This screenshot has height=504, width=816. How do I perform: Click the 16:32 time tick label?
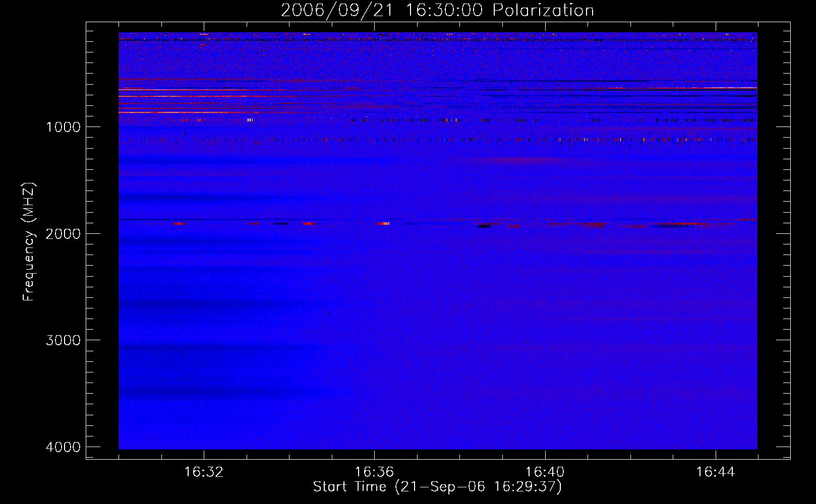click(x=204, y=472)
